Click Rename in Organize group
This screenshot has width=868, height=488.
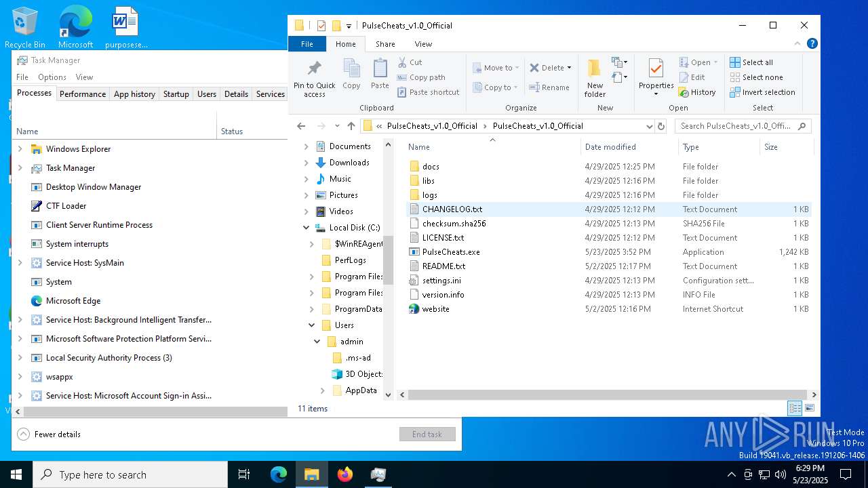(x=549, y=87)
